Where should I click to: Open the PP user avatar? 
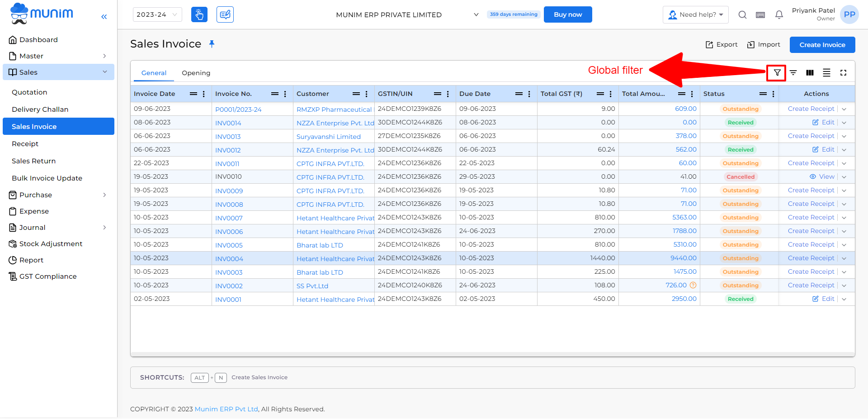pos(849,14)
